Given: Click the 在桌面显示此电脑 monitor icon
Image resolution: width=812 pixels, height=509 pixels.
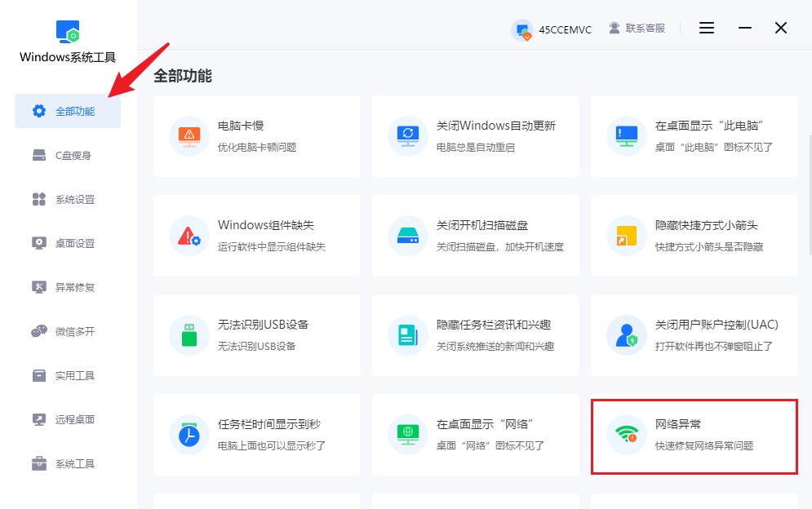Looking at the screenshot, I should tap(626, 135).
